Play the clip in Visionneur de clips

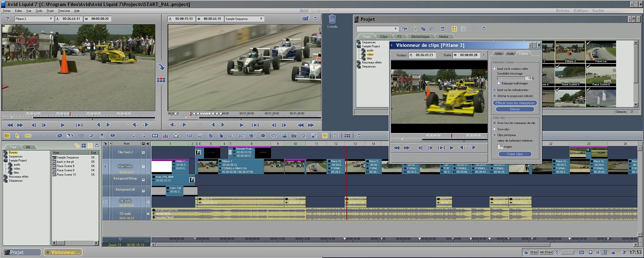coord(451,147)
